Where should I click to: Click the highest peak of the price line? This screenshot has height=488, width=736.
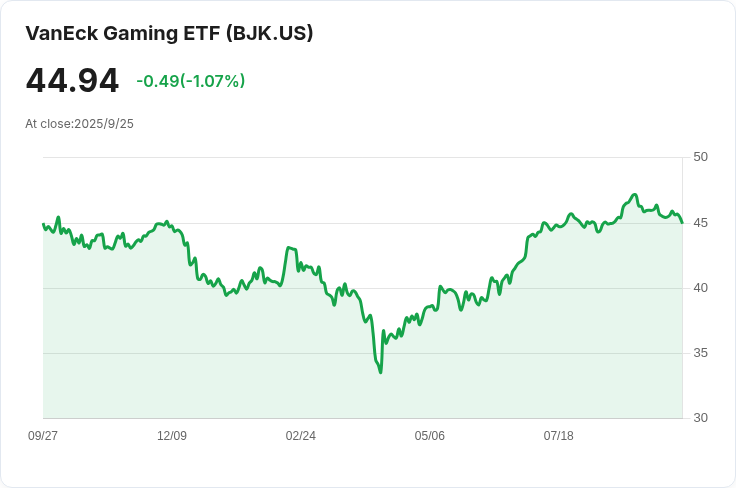pyautogui.click(x=634, y=195)
